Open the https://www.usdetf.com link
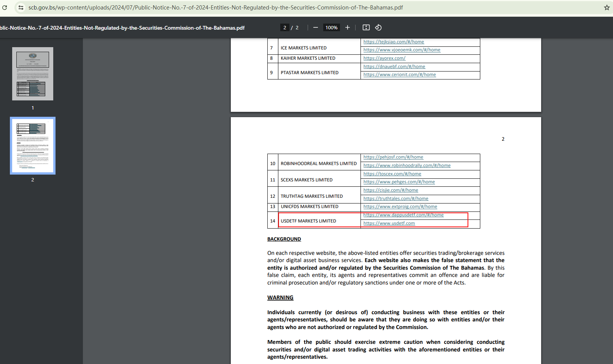Viewport: 613px width, 364px height. point(389,223)
